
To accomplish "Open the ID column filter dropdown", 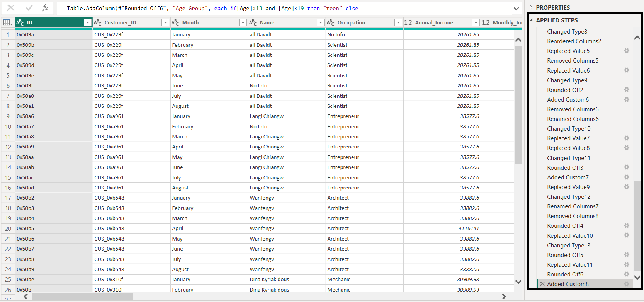I will click(88, 23).
